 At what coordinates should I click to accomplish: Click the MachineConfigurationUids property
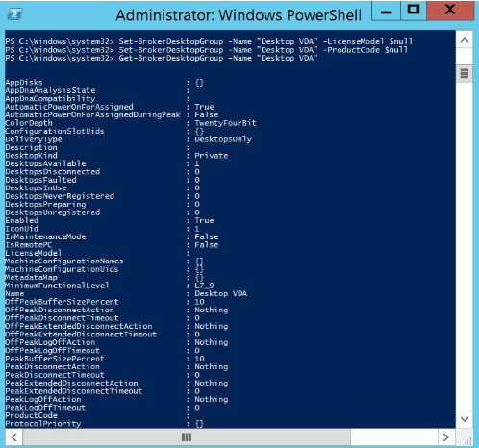pyautogui.click(x=62, y=269)
